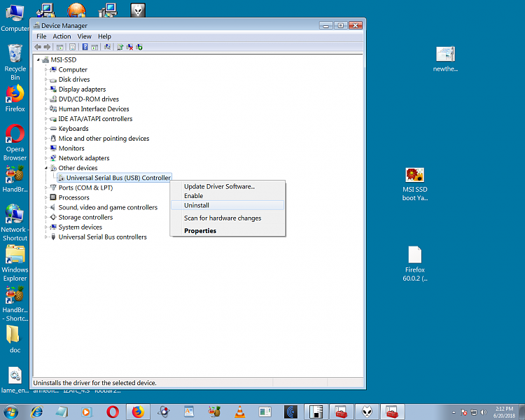525x420 pixels.
Task: Open the Windows Start orb
Action: (x=10, y=412)
